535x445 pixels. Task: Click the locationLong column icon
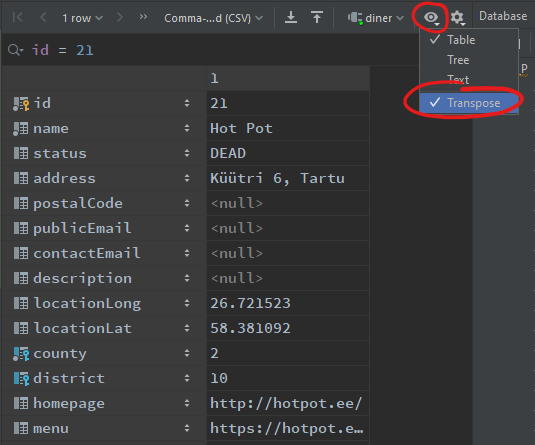pyautogui.click(x=21, y=303)
